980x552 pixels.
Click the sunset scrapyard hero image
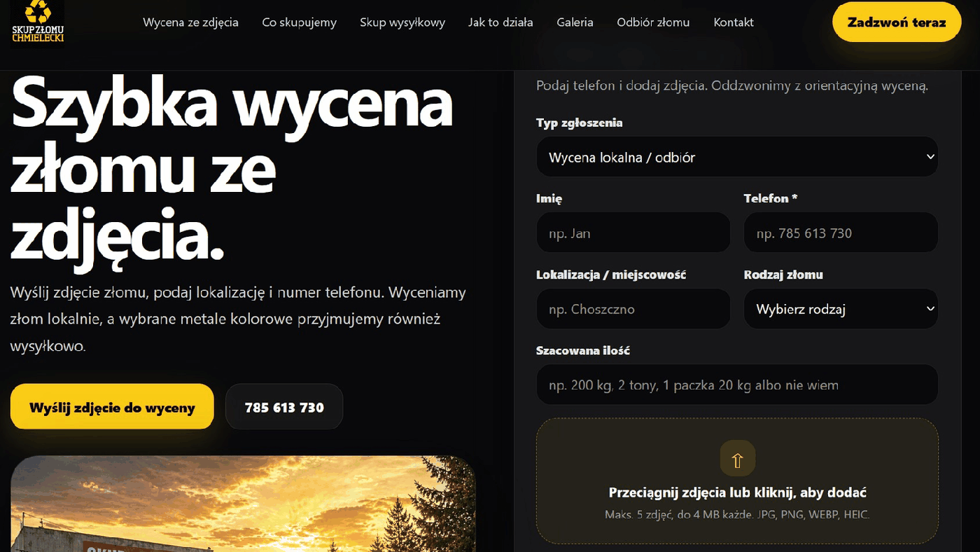(243, 504)
